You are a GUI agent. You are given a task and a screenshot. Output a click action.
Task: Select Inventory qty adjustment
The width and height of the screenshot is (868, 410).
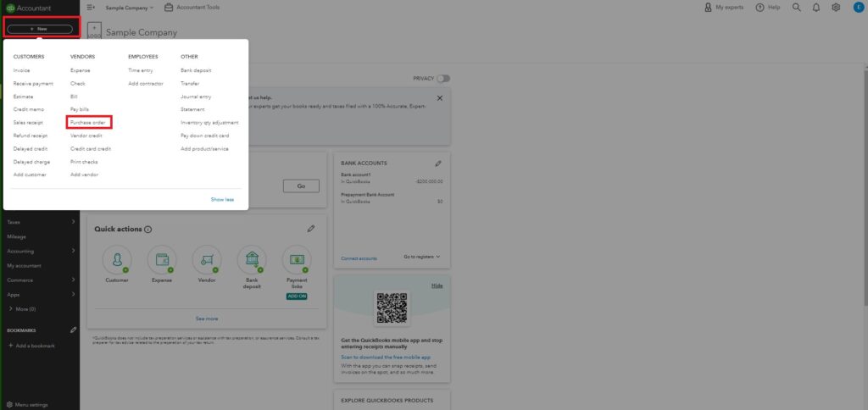[x=210, y=123]
